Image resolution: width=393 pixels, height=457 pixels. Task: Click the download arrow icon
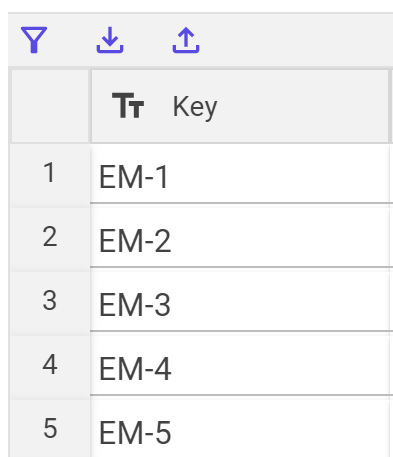coord(110,40)
